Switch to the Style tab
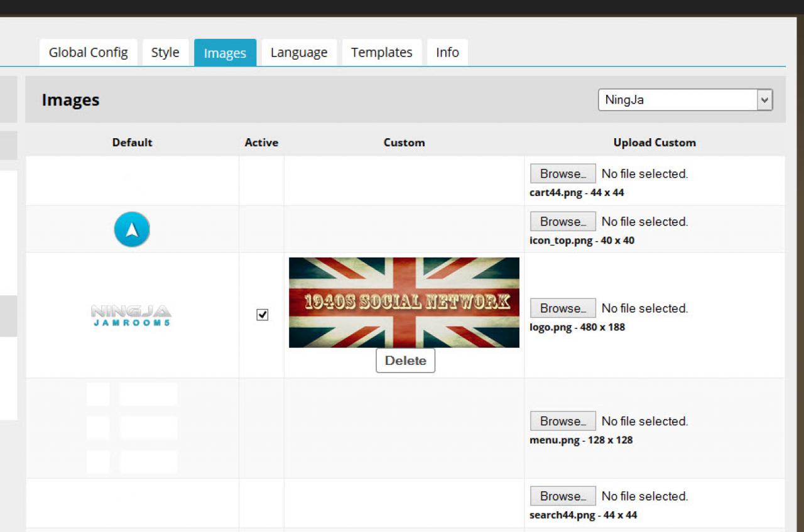 pos(165,53)
